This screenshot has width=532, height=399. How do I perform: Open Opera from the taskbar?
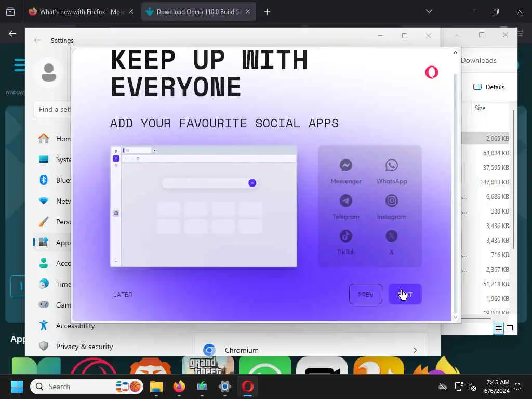(248, 387)
